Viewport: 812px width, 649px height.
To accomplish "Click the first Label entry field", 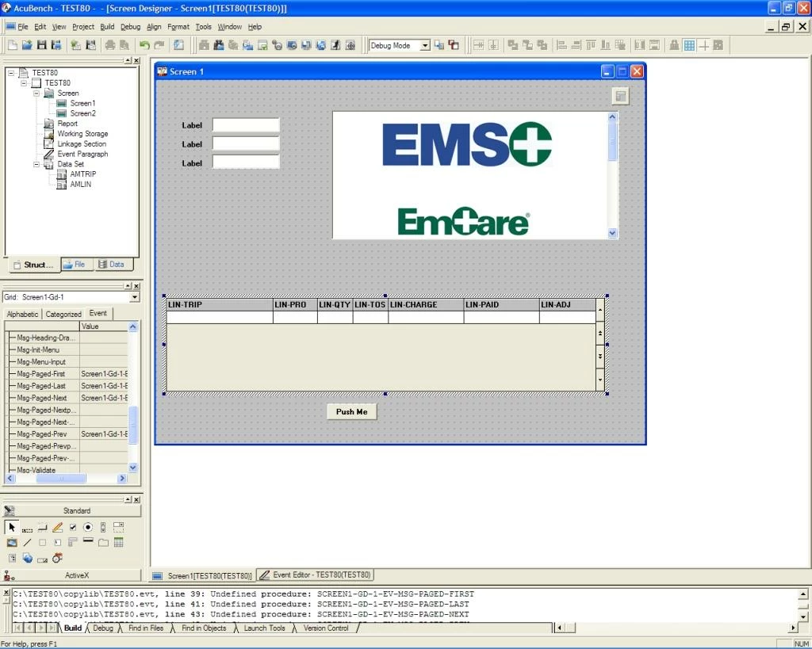I will (246, 124).
